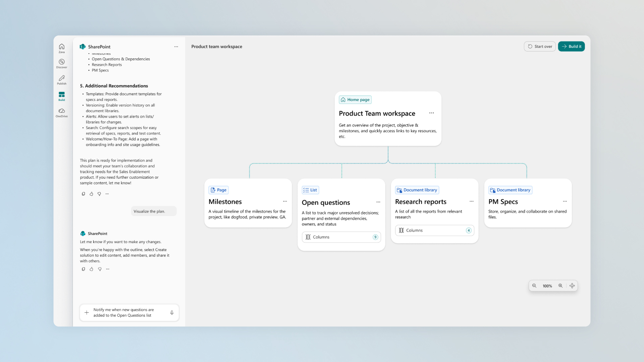
Task: Activate the microphone icon in chat input
Action: click(172, 312)
